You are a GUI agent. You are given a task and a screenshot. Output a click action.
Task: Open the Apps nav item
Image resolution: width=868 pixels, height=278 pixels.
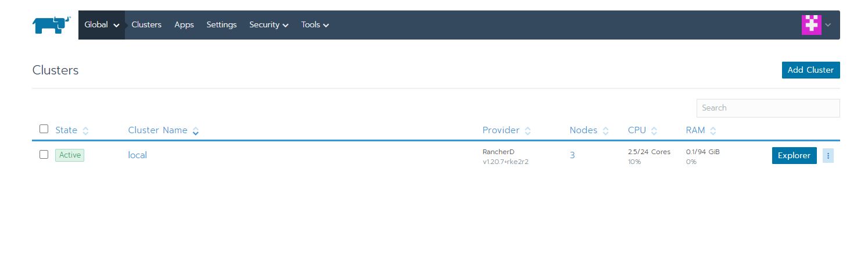[184, 25]
